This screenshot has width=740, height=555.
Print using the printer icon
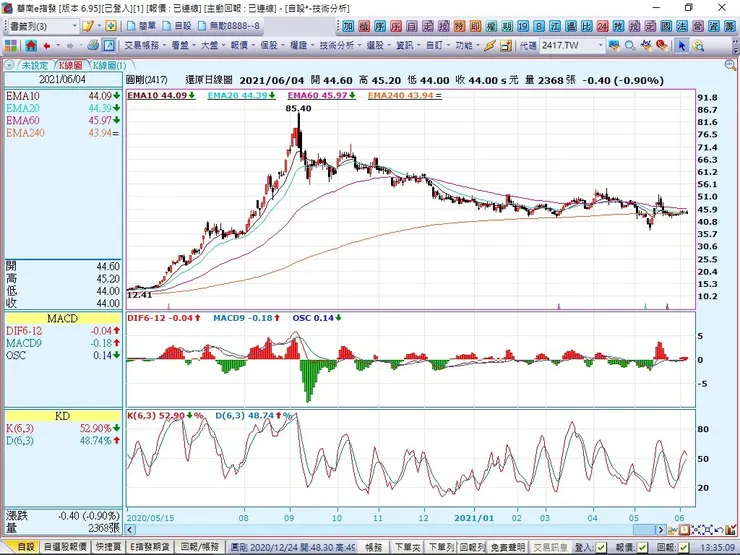(93, 46)
